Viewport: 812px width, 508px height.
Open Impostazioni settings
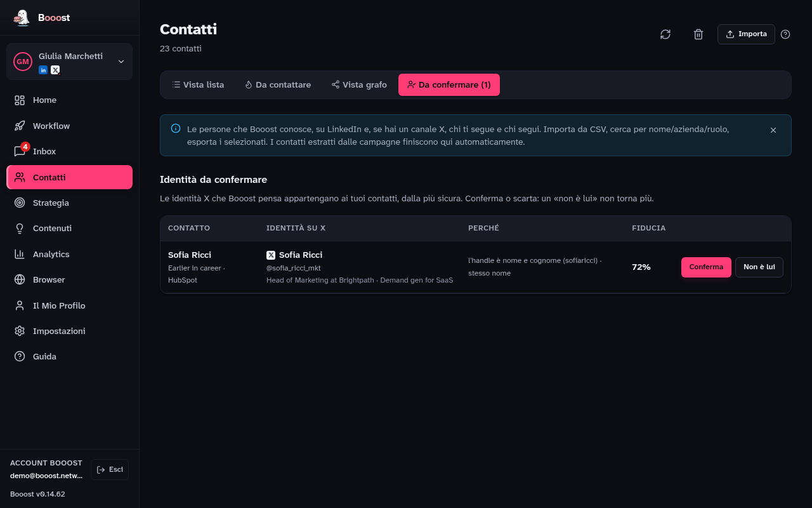[x=70, y=331]
